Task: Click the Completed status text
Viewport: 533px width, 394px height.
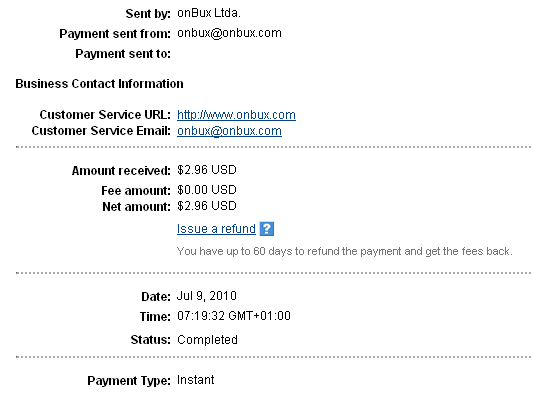Action: pyautogui.click(x=207, y=340)
